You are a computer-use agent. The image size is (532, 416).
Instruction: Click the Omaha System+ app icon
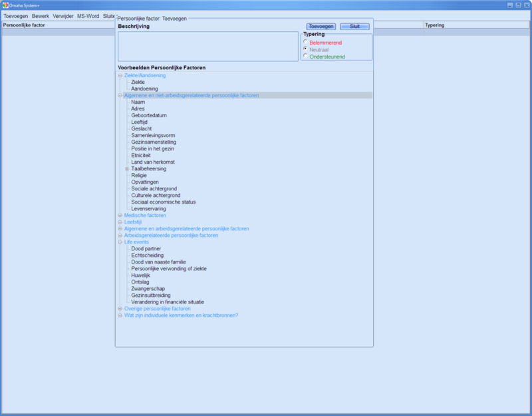(5, 5)
